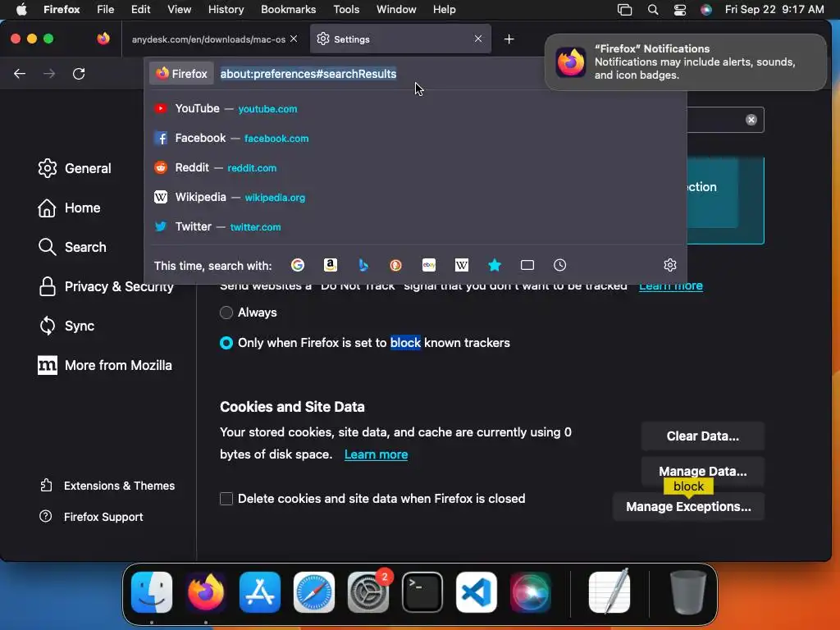Viewport: 840px width, 630px height.
Task: Switch to the anydesk.com tab
Action: (x=208, y=39)
